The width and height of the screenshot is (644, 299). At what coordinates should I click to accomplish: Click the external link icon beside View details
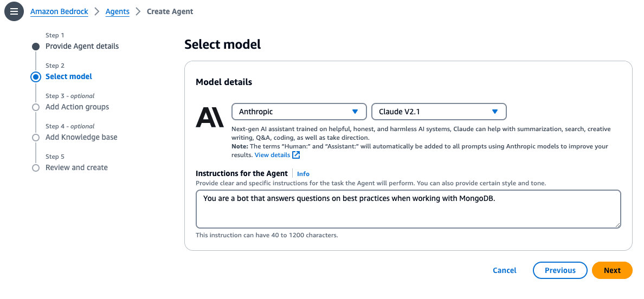296,155
